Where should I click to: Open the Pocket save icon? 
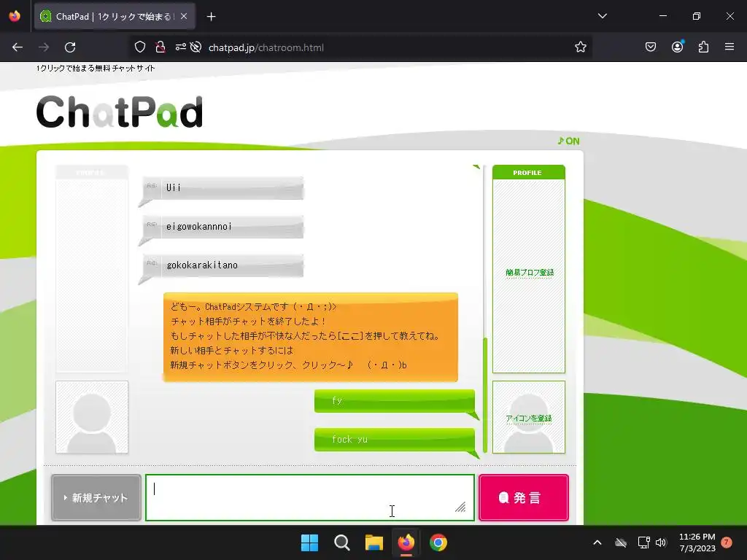pyautogui.click(x=650, y=47)
